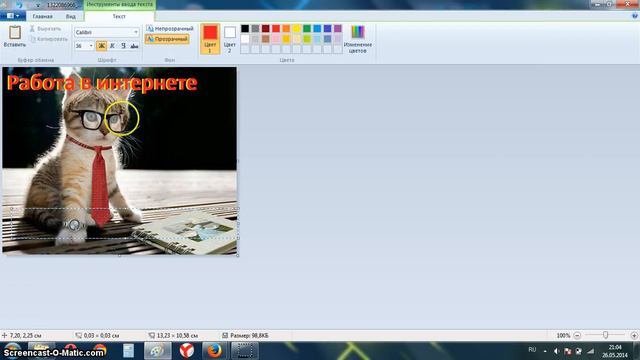Image resolution: width=640 pixels, height=360 pixels.
Task: Pick the black color swatch
Action: click(x=245, y=28)
